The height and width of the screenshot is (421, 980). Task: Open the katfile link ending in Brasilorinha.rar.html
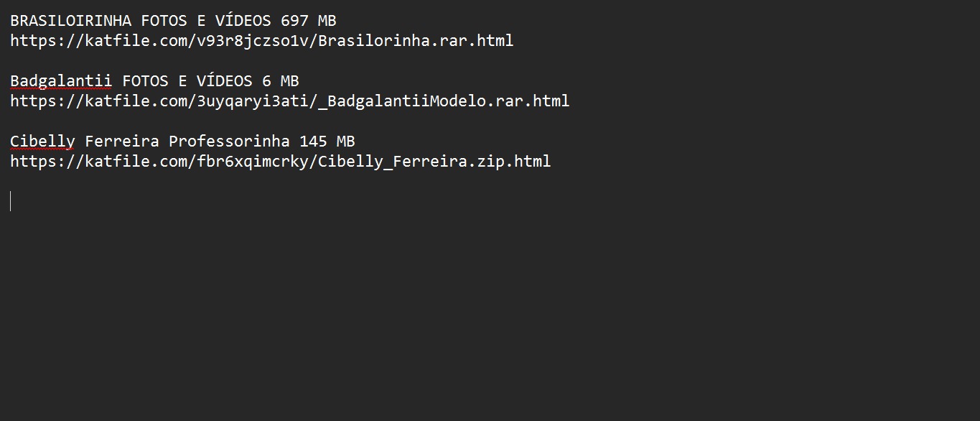[262, 41]
